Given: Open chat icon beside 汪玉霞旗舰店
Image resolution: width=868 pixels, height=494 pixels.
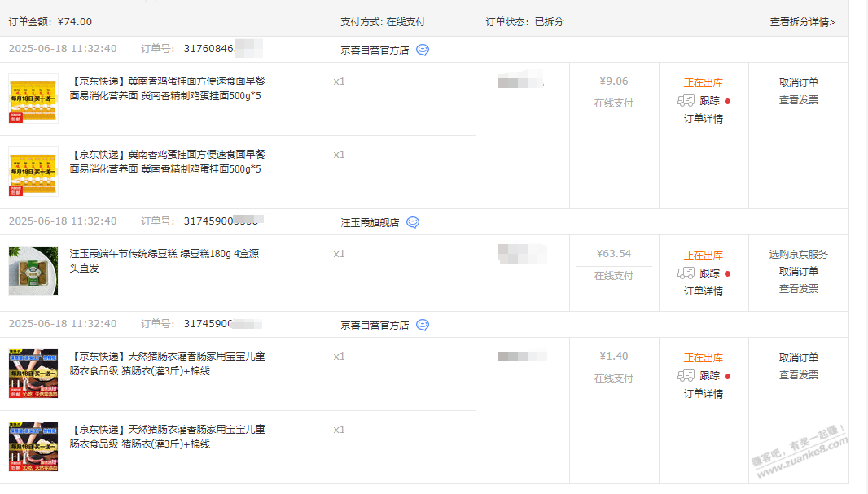Looking at the screenshot, I should coord(413,222).
